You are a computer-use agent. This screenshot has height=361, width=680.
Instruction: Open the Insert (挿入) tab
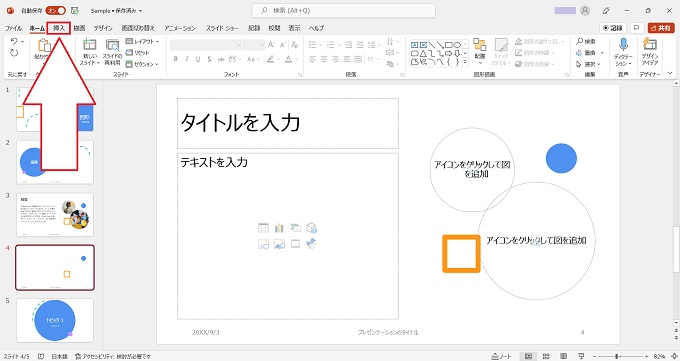coord(59,28)
